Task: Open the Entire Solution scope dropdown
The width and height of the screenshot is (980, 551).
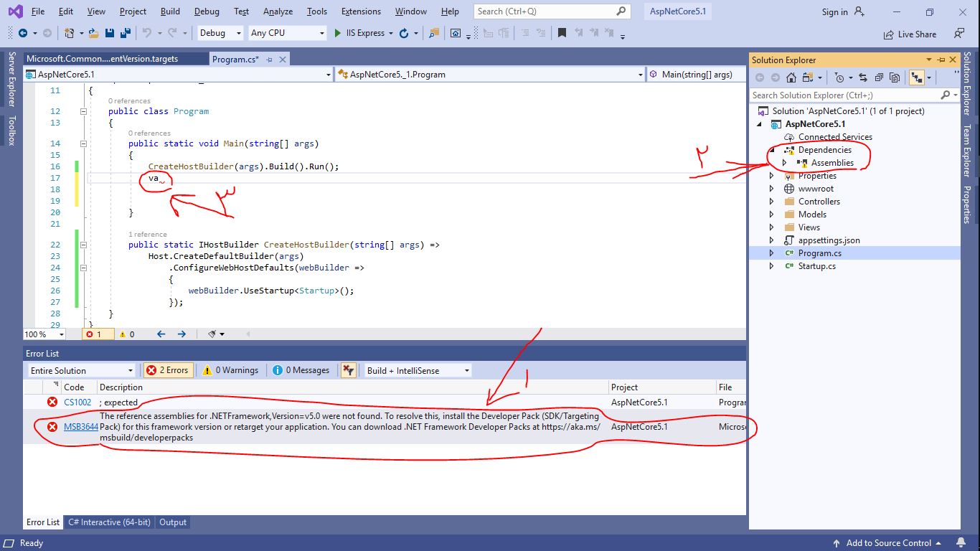Action: 81,370
